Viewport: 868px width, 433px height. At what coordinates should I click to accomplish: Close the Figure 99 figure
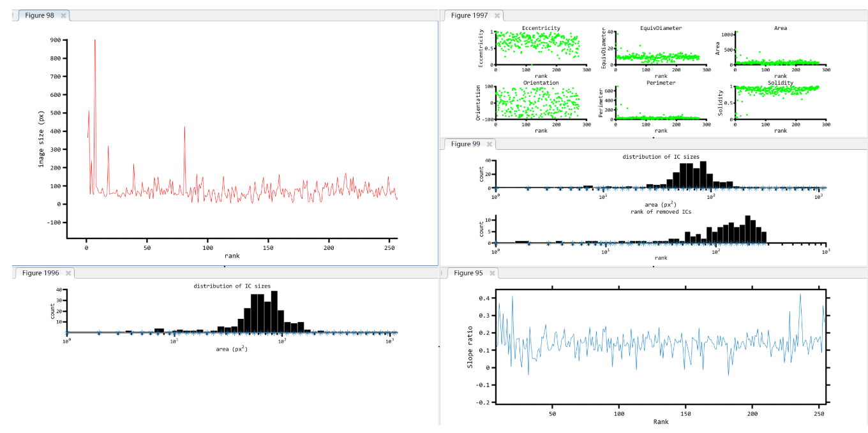tap(489, 144)
